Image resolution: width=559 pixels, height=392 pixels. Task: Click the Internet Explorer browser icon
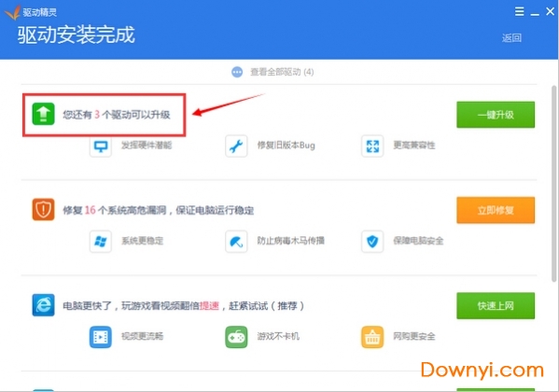44,305
